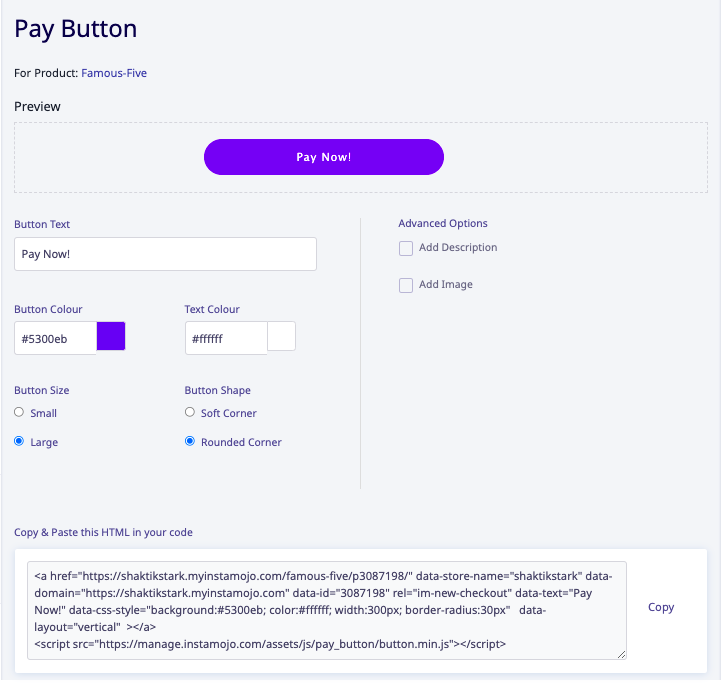722x685 pixels.
Task: Focus the Button Text input field
Action: pos(165,254)
